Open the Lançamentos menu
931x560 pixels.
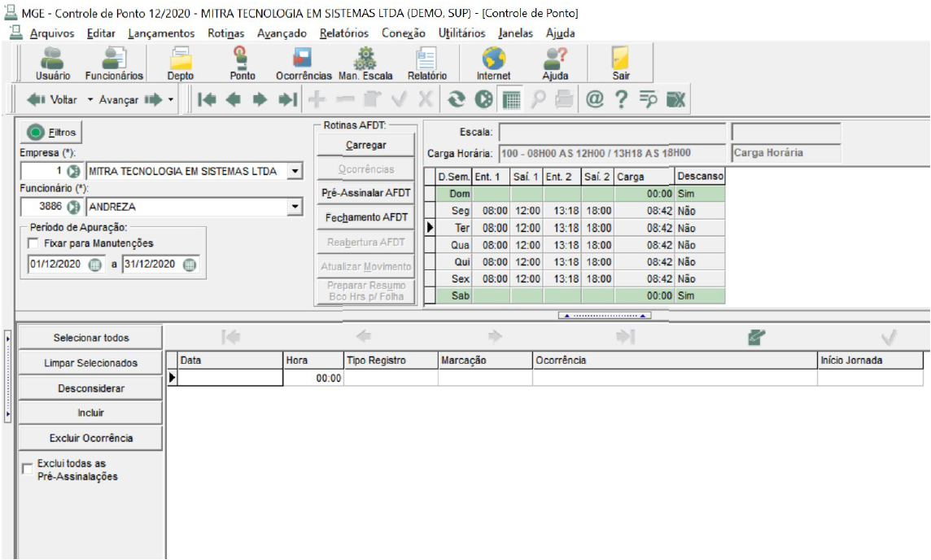(x=161, y=33)
